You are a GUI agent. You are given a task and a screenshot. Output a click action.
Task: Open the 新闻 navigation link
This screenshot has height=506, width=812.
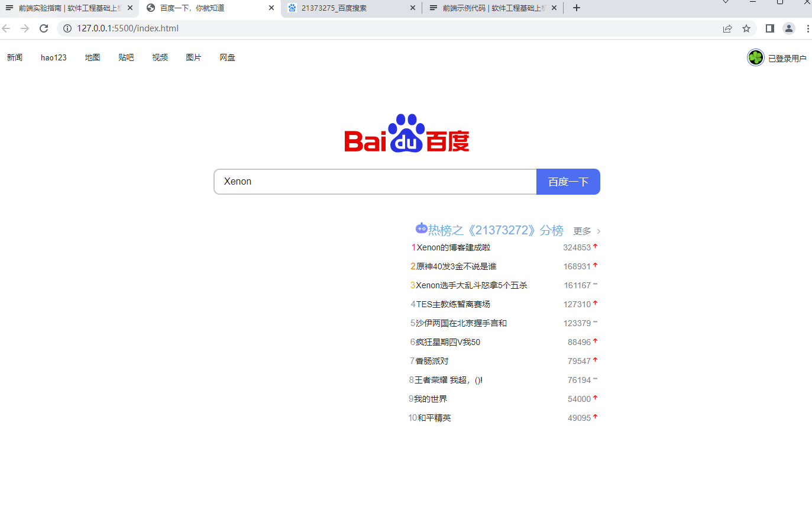coord(15,57)
